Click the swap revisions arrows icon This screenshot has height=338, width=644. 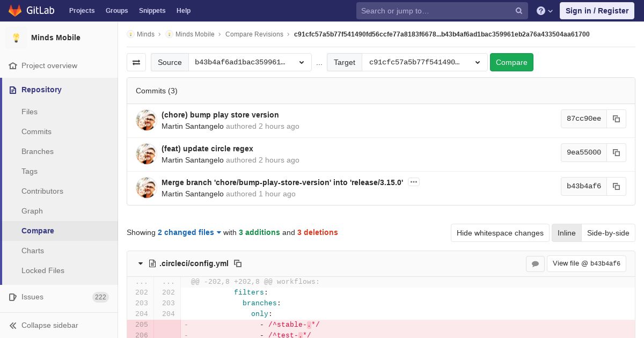pyautogui.click(x=136, y=62)
